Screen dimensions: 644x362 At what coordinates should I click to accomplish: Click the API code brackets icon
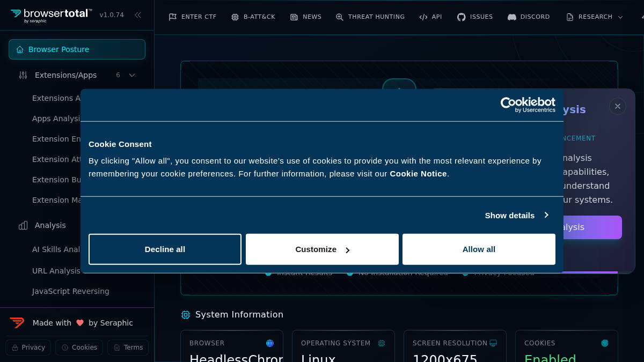(423, 17)
